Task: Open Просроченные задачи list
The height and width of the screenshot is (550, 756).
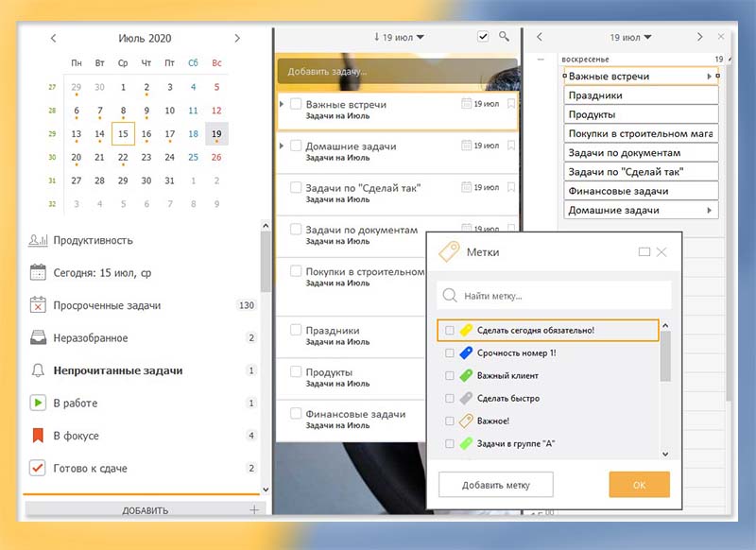Action: point(107,305)
